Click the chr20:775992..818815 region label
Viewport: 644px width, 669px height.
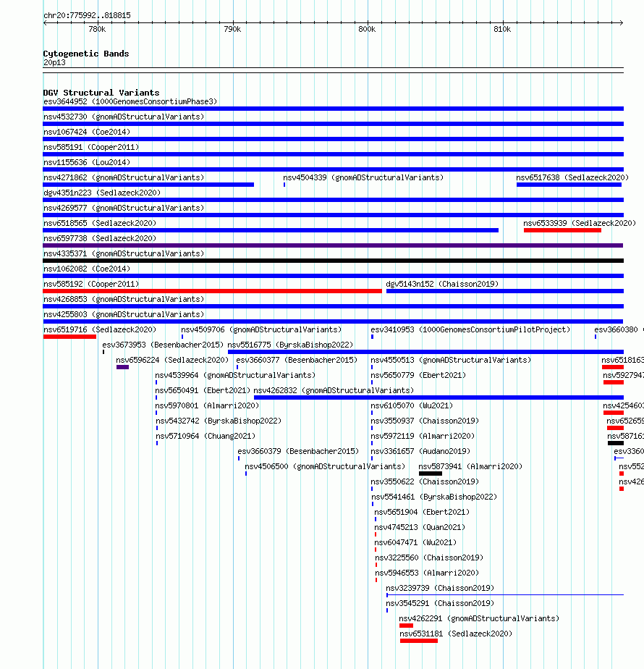tap(87, 16)
